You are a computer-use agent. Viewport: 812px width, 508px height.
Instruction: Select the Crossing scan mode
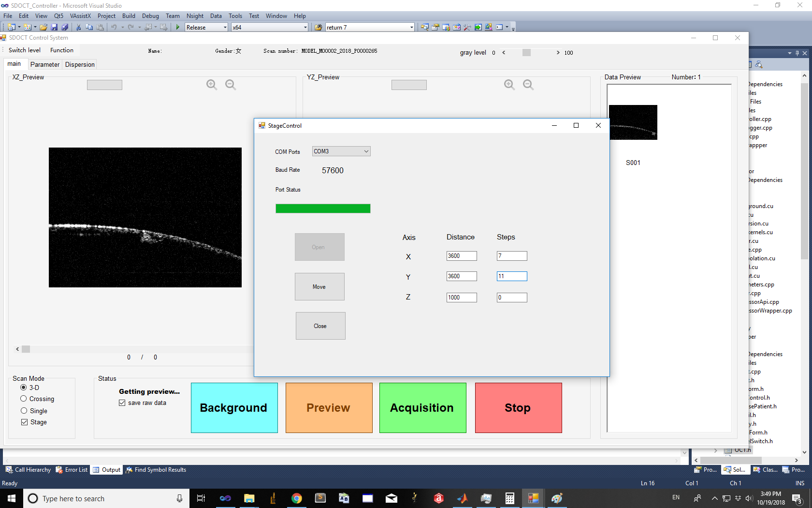[24, 399]
